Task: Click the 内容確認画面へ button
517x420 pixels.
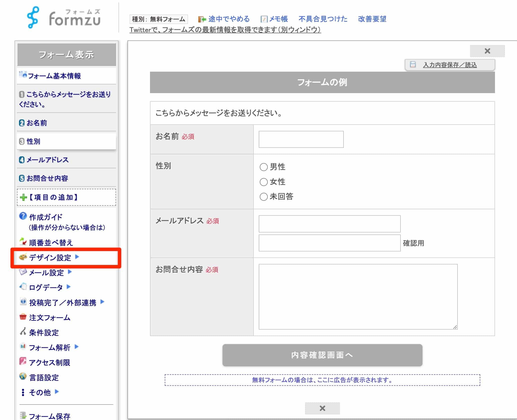Action: point(322,355)
